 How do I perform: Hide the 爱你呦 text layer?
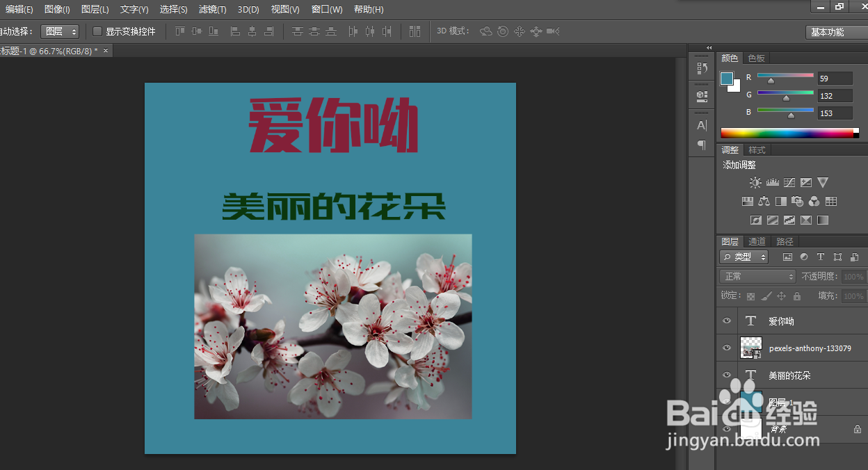tap(727, 321)
